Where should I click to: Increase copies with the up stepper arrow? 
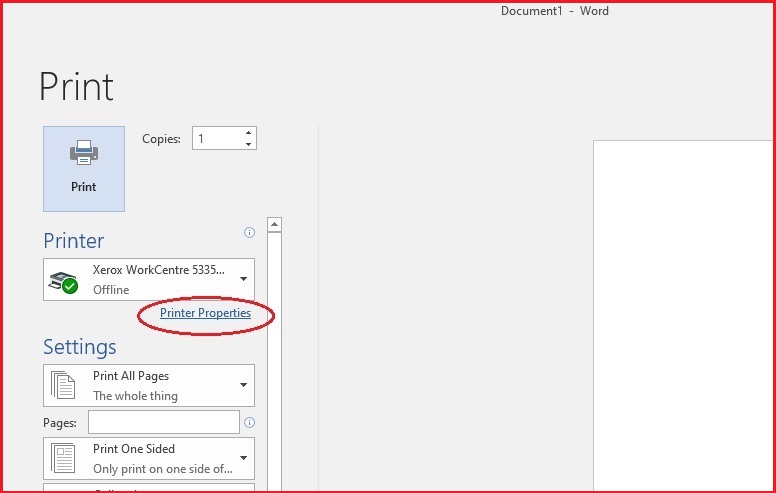pos(248,133)
